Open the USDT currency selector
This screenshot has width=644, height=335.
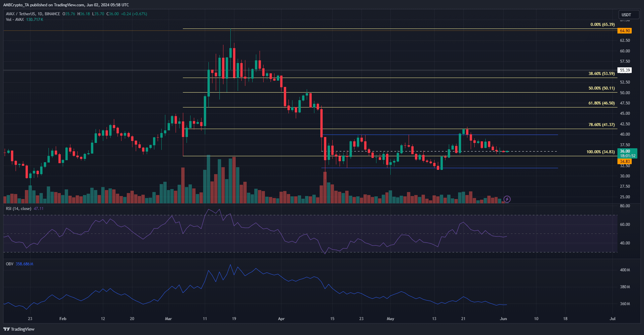[x=629, y=15]
